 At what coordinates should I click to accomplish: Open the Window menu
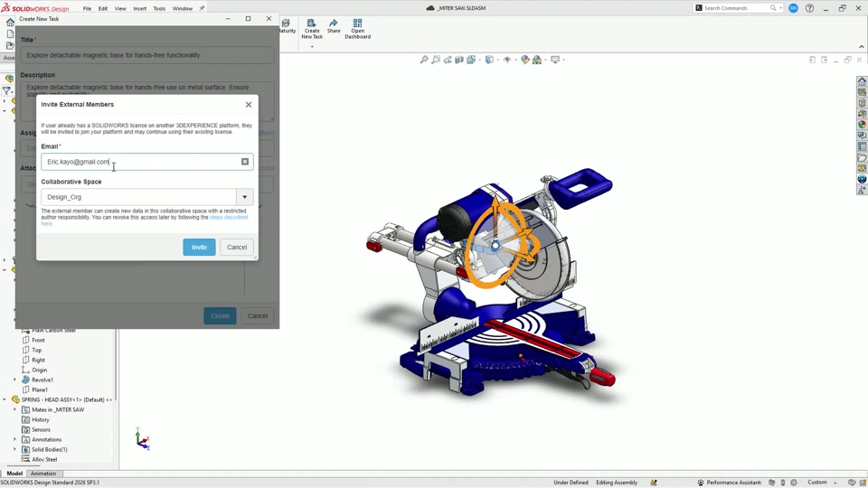pos(182,8)
